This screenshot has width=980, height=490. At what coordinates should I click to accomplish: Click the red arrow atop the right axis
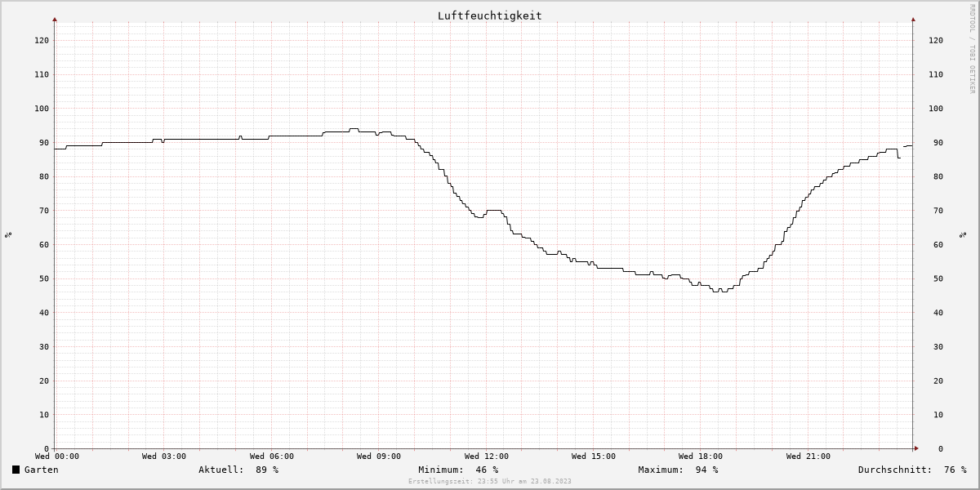tap(913, 19)
